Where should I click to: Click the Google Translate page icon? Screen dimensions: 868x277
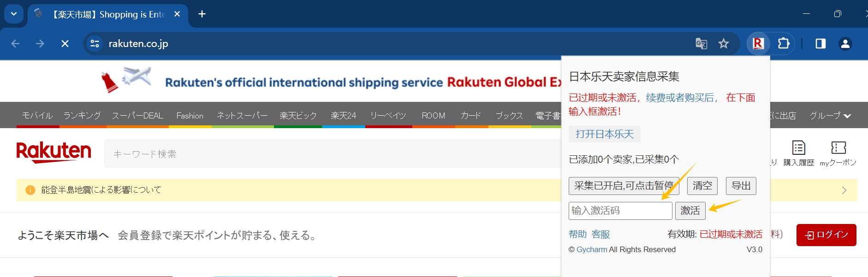[701, 44]
